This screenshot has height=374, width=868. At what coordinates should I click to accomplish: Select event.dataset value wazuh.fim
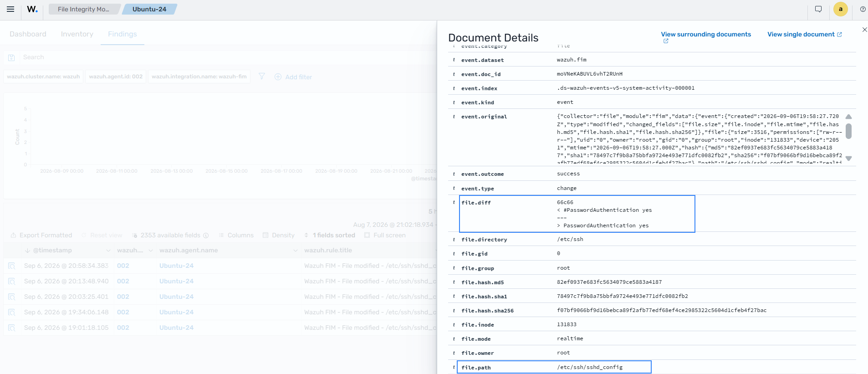pyautogui.click(x=572, y=60)
